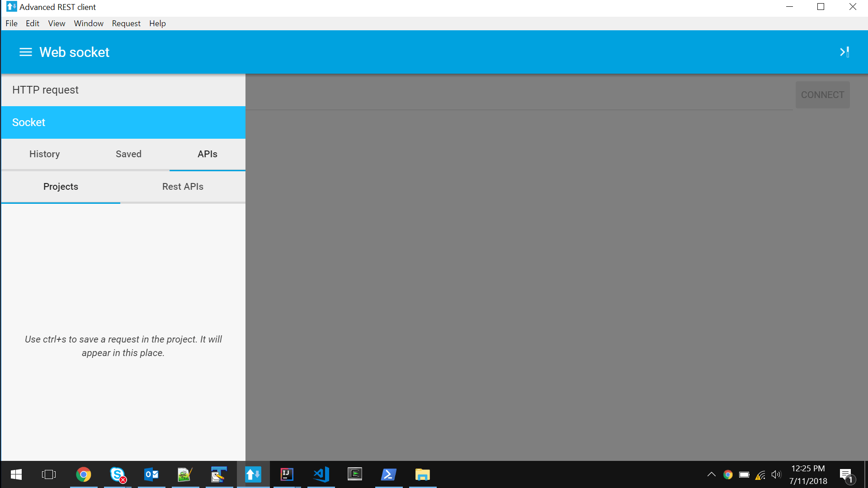The width and height of the screenshot is (868, 488).
Task: Click the Advanced REST client title bar icon
Action: point(12,7)
